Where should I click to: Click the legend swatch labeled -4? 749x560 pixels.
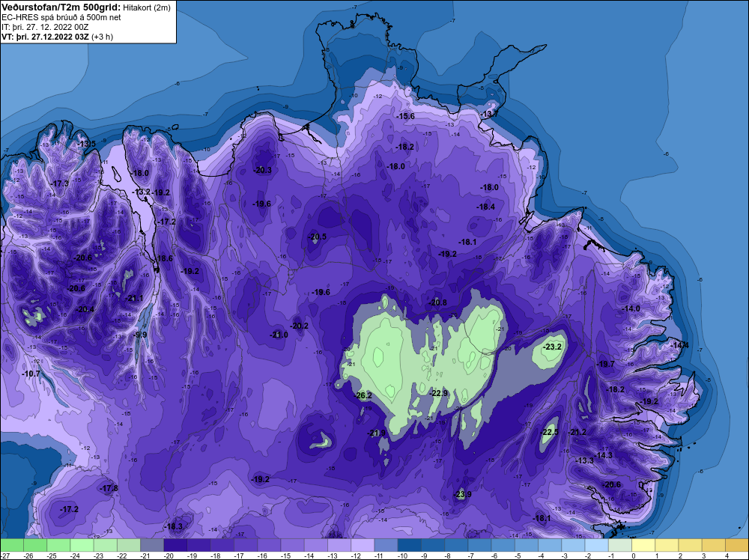(x=551, y=546)
